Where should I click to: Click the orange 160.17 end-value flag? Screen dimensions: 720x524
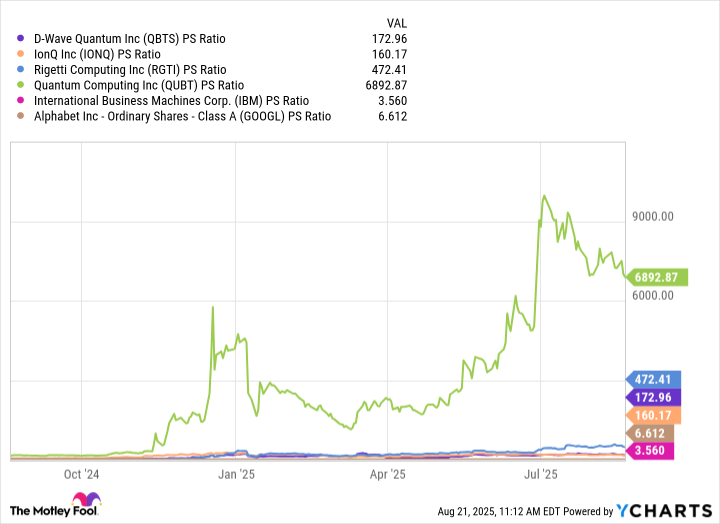click(x=653, y=415)
